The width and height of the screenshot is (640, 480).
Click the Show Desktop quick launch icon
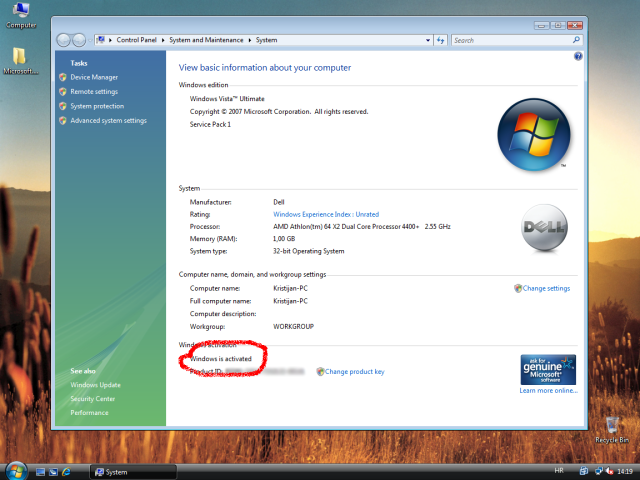coord(40,472)
